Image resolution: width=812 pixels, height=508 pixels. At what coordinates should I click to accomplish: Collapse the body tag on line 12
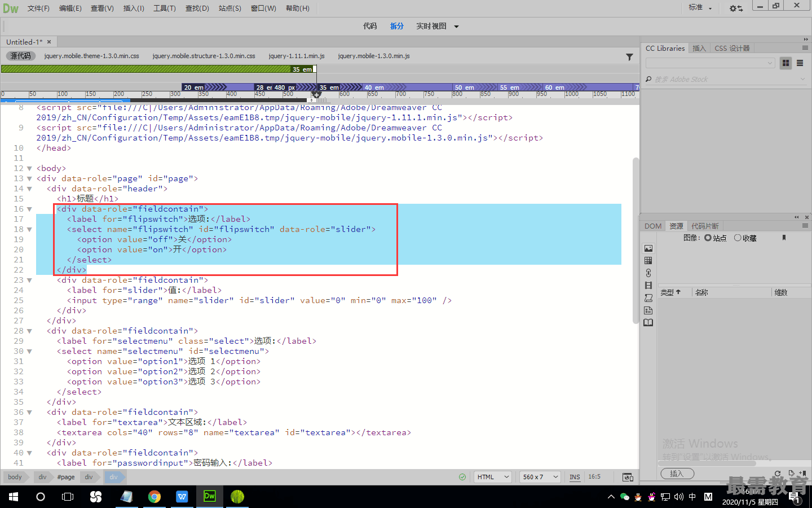29,168
